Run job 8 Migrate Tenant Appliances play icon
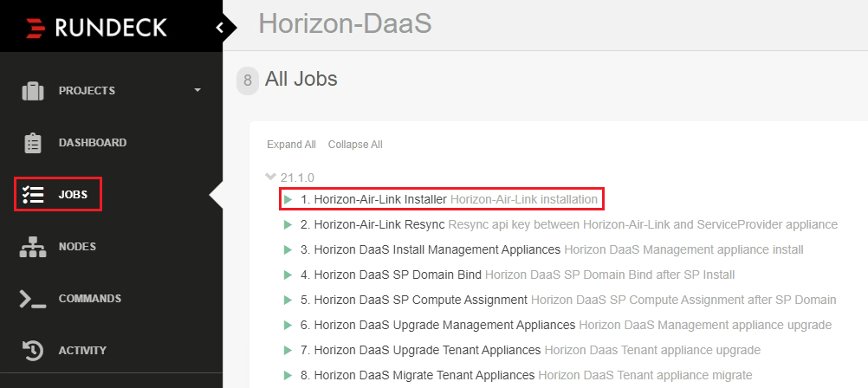 288,375
